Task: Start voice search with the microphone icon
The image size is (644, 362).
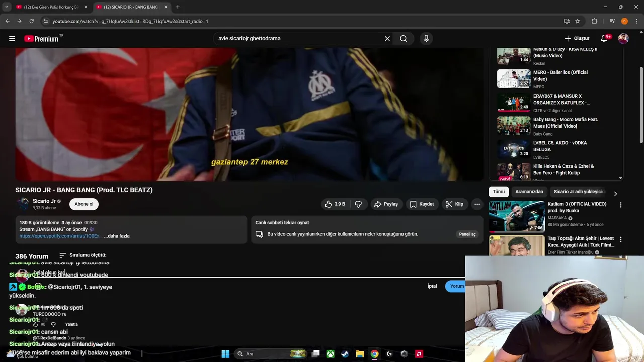Action: click(x=426, y=38)
